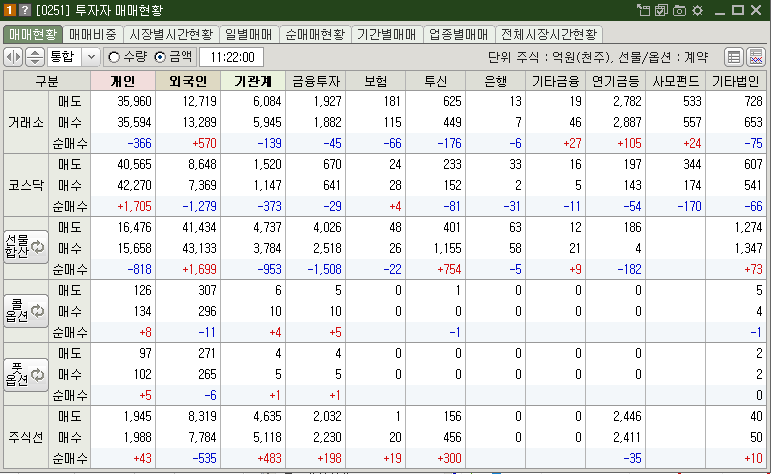Select the 주식선 row label
The width and height of the screenshot is (771, 474).
[x=26, y=437]
